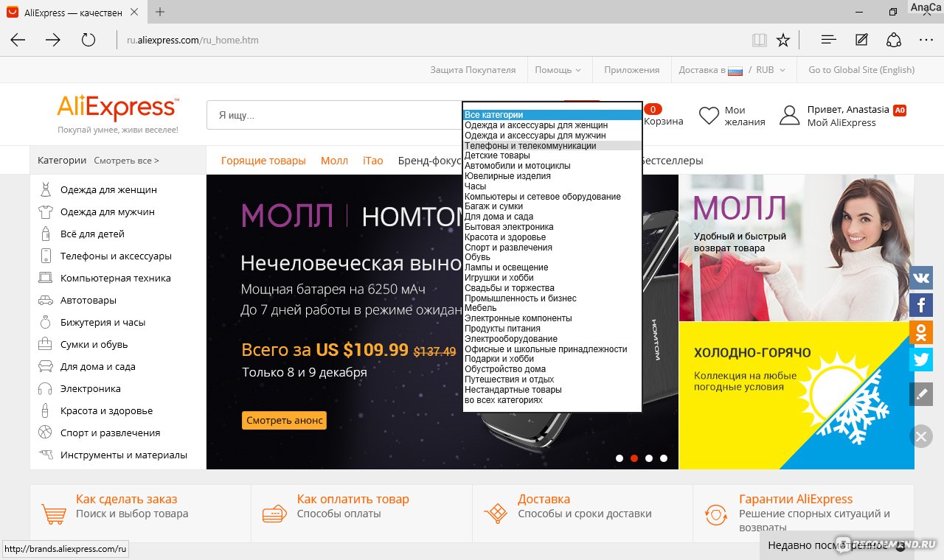
Task: Select last carousel slide dot
Action: point(664,458)
